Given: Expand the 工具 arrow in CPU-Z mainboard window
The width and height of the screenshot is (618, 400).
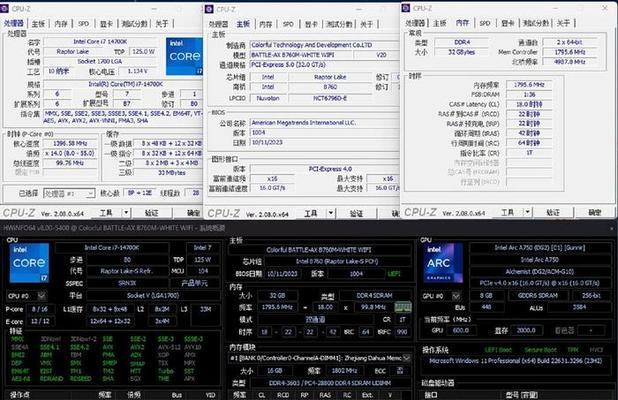Looking at the screenshot, I should [331, 213].
